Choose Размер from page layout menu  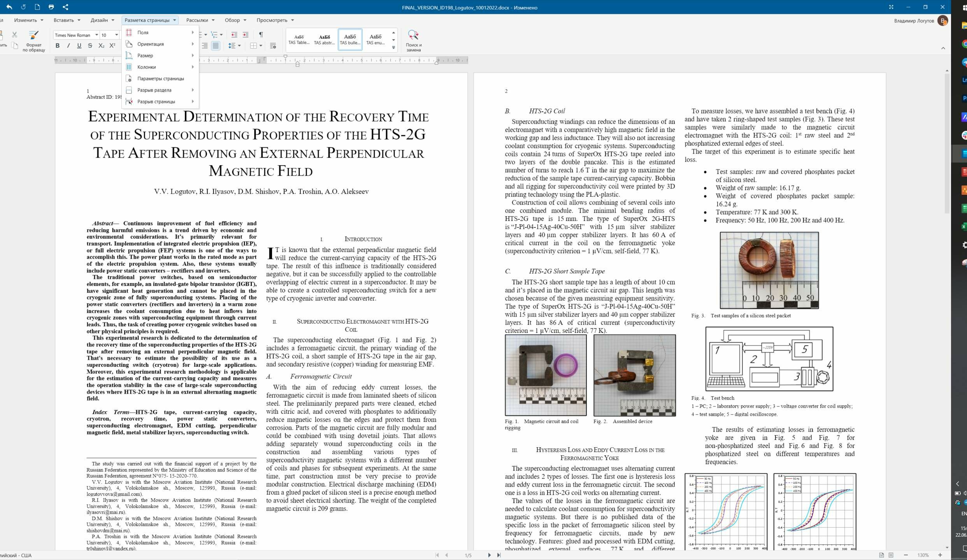(160, 56)
